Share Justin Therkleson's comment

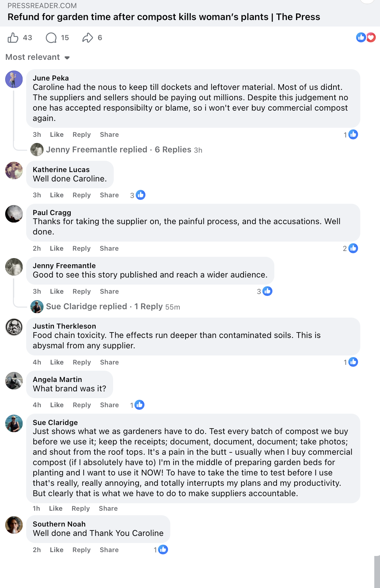click(110, 362)
